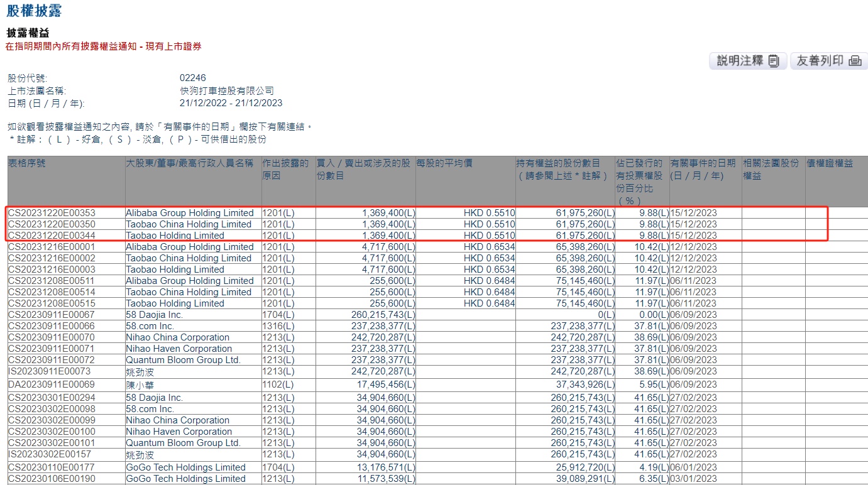Select form serial number CS20231220E00353
Screen dimensions: 868x485
pyautogui.click(x=52, y=213)
